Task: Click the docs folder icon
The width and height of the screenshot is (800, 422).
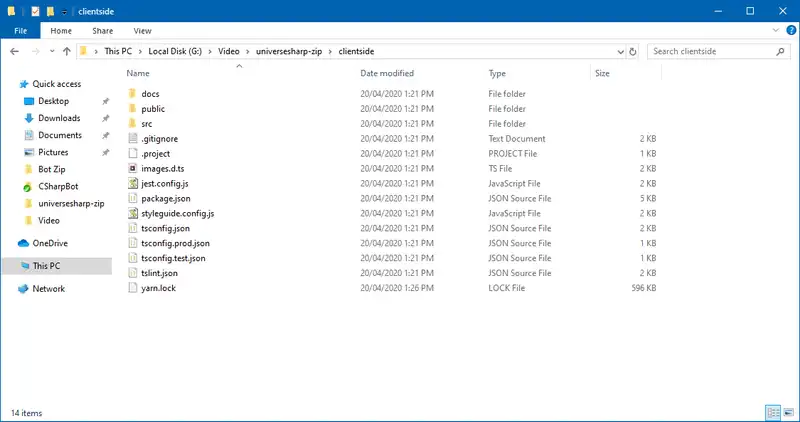Action: tap(134, 94)
